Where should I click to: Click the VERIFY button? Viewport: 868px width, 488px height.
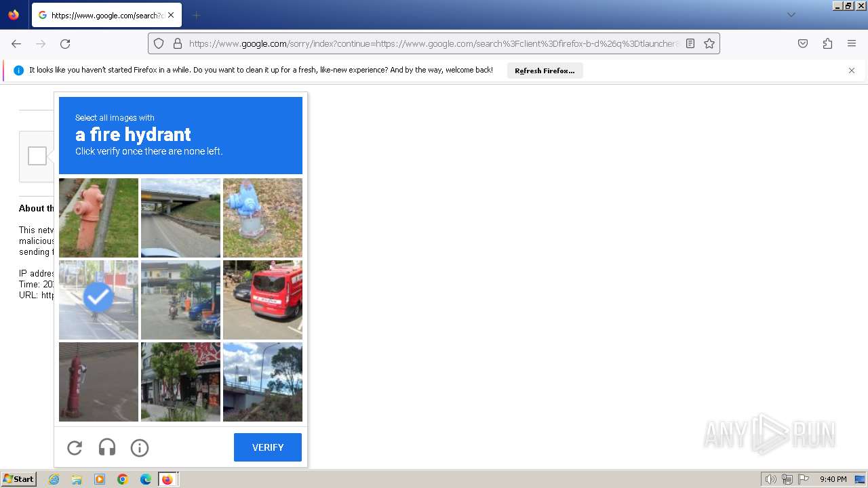click(x=268, y=447)
